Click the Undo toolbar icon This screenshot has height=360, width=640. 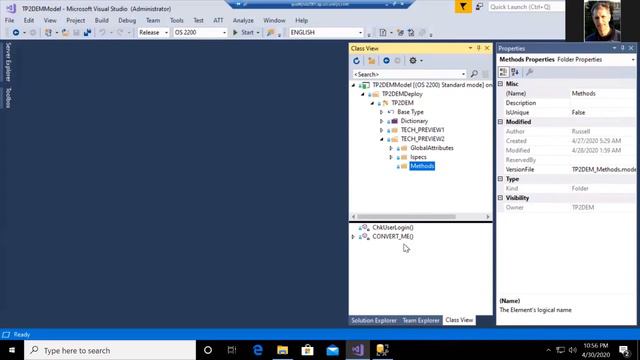(102, 32)
